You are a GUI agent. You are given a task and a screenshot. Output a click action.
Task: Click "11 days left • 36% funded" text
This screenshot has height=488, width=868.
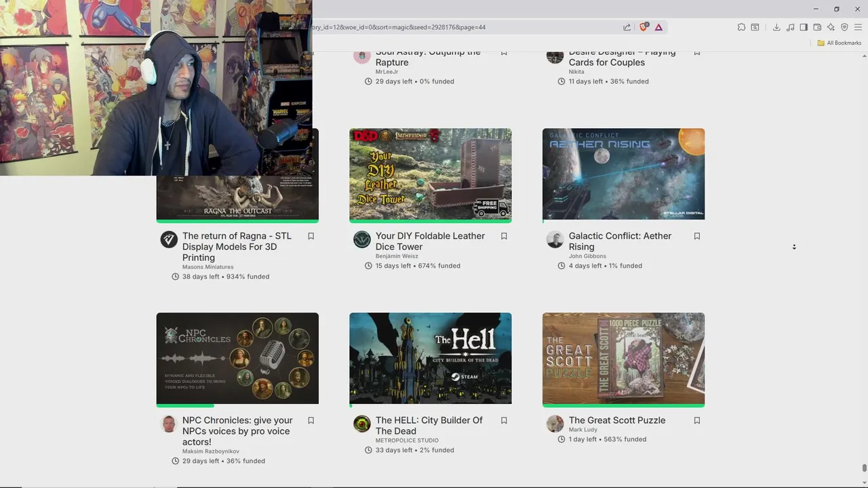pos(609,81)
